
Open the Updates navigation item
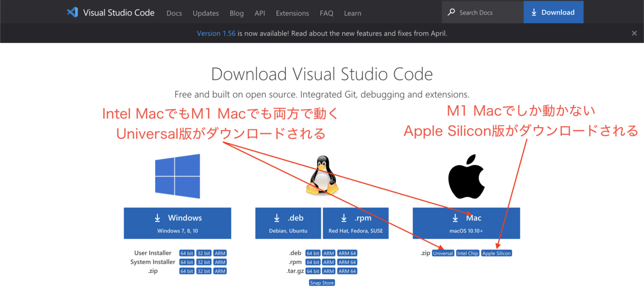[206, 13]
